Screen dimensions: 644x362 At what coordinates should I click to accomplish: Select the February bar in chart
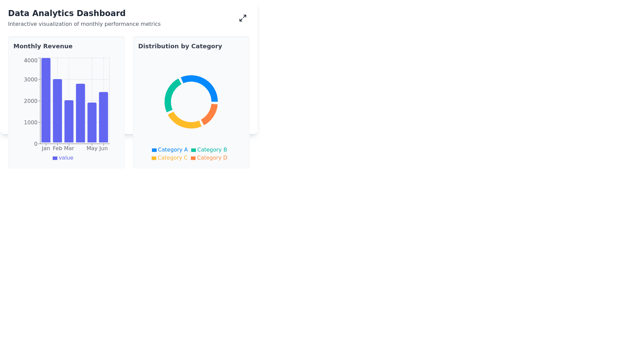57,111
